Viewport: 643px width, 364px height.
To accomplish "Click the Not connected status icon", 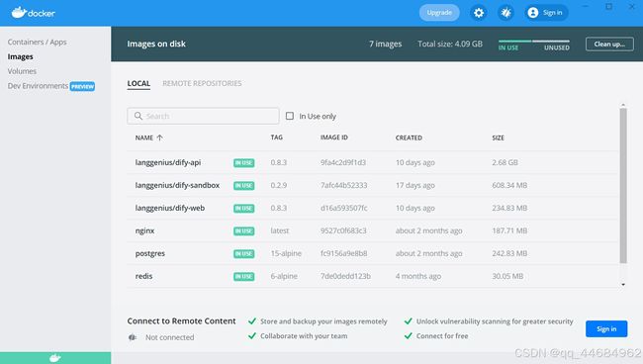I will [132, 337].
